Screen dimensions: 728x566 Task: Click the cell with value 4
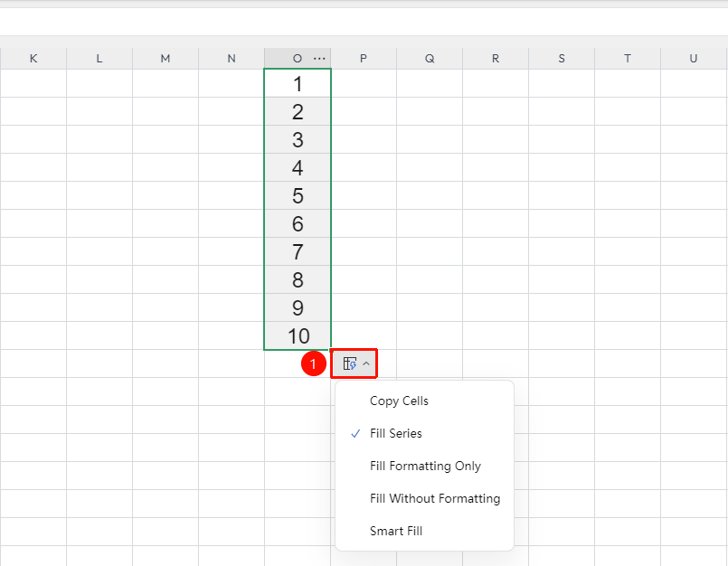pos(298,167)
